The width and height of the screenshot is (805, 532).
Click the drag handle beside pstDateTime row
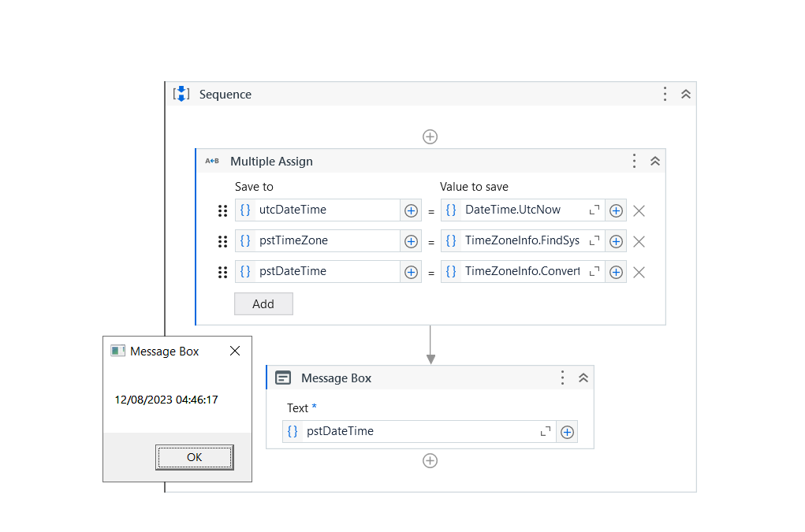[x=222, y=271]
